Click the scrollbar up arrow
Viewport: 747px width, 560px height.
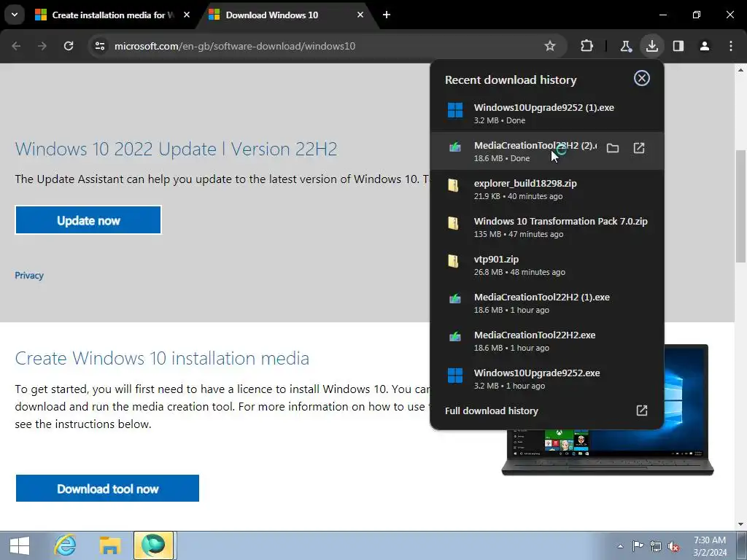(741, 70)
